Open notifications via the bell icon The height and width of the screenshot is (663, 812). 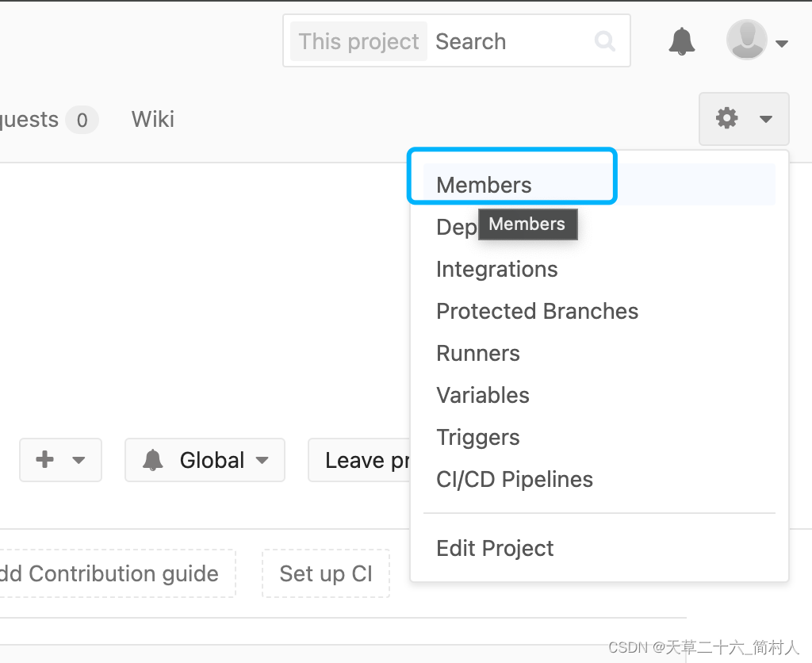click(680, 40)
